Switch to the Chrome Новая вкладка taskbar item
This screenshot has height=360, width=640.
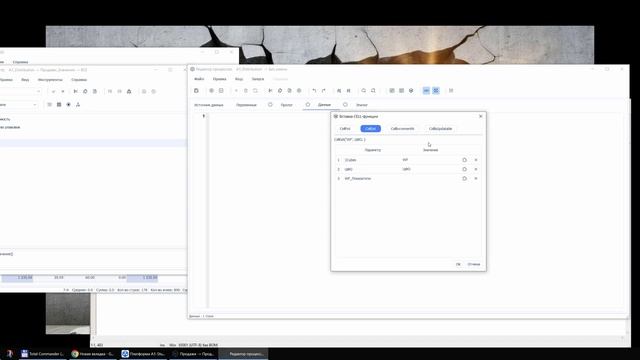[93, 354]
